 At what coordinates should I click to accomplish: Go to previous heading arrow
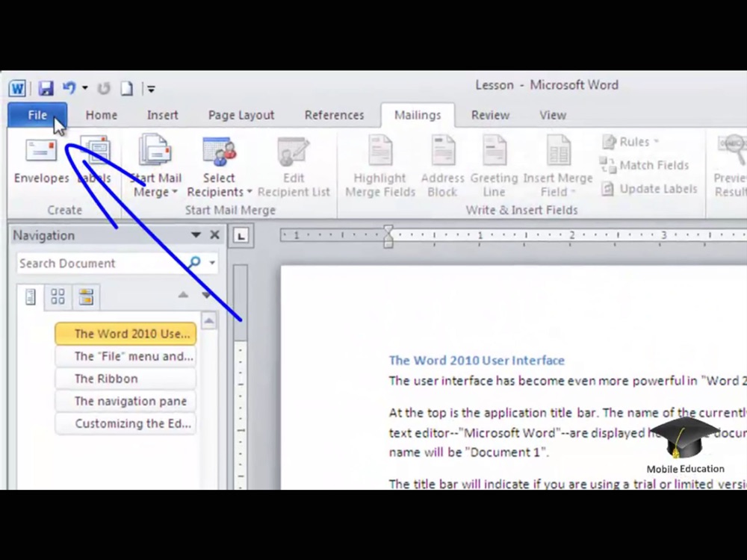[x=183, y=295]
